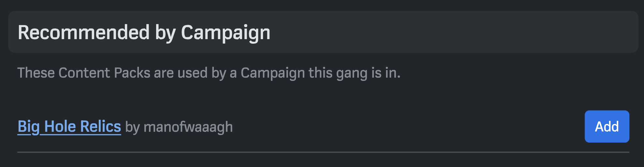Click the word "Big" in the pack link
The height and width of the screenshot is (167, 644).
point(29,127)
